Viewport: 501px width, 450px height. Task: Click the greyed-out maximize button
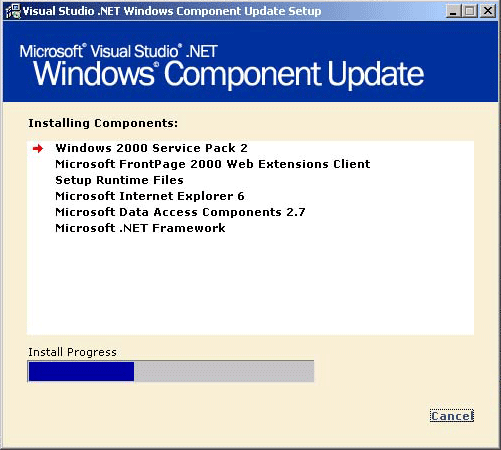click(x=470, y=11)
